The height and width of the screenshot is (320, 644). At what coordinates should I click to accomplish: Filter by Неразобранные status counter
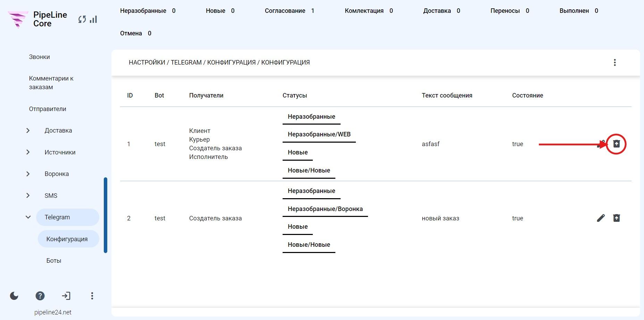[148, 11]
